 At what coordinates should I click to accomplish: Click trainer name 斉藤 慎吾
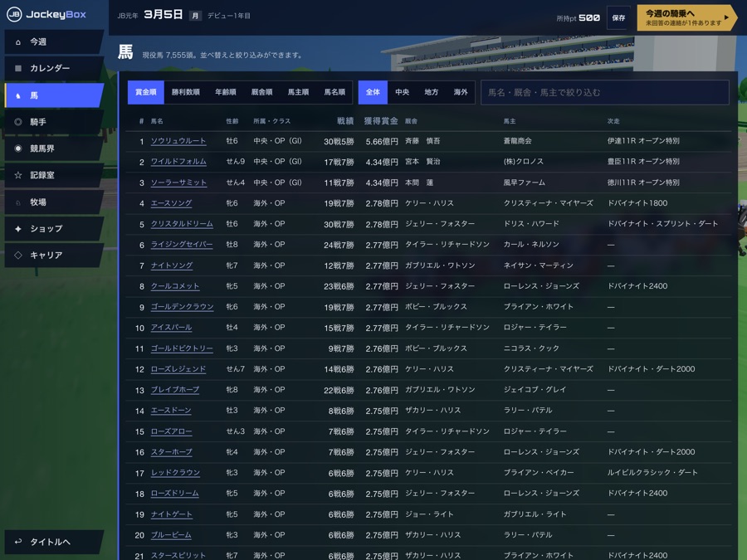[x=422, y=141]
